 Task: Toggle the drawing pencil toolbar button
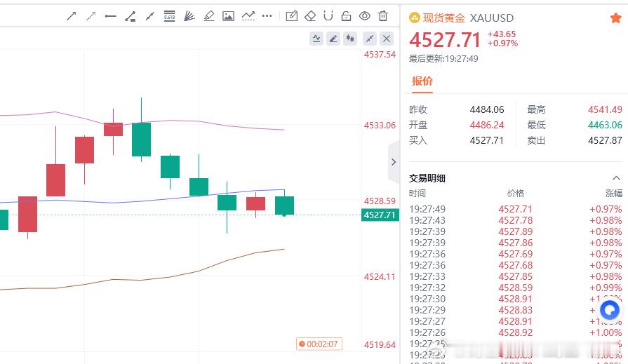point(333,39)
